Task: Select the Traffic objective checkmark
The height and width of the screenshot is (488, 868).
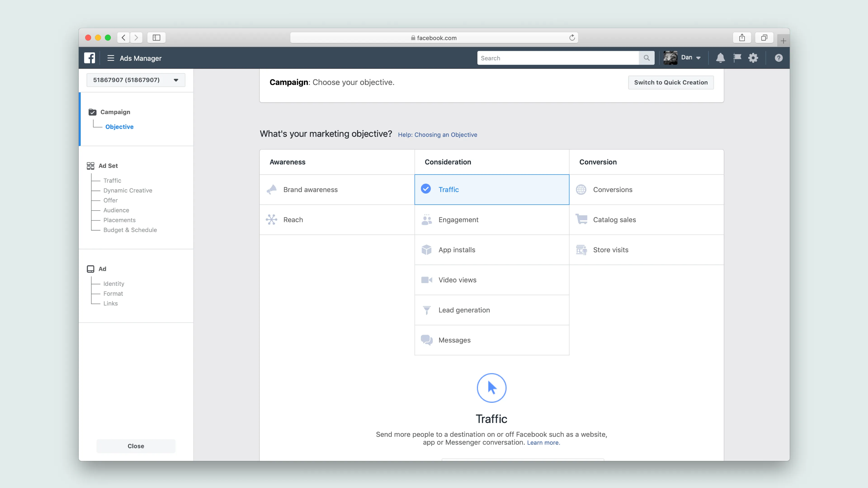Action: point(426,189)
